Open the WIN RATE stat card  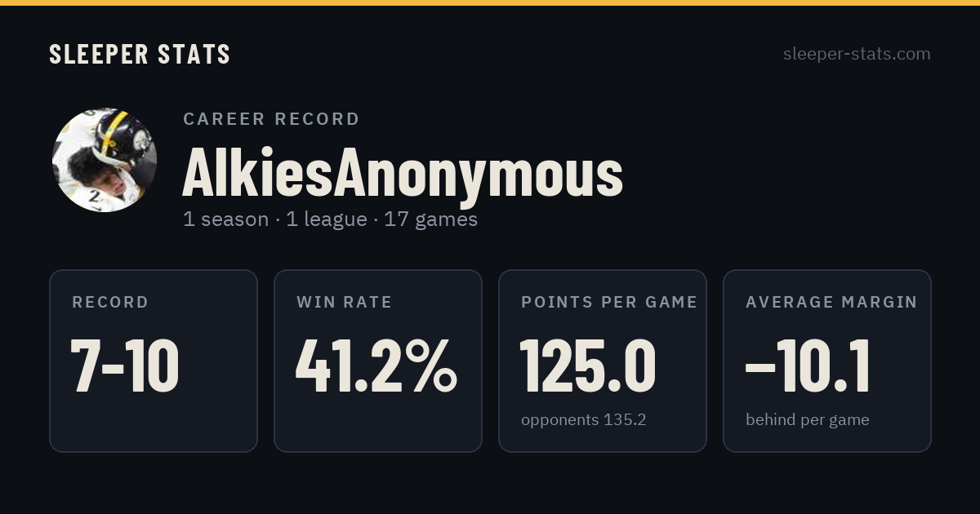tap(378, 361)
